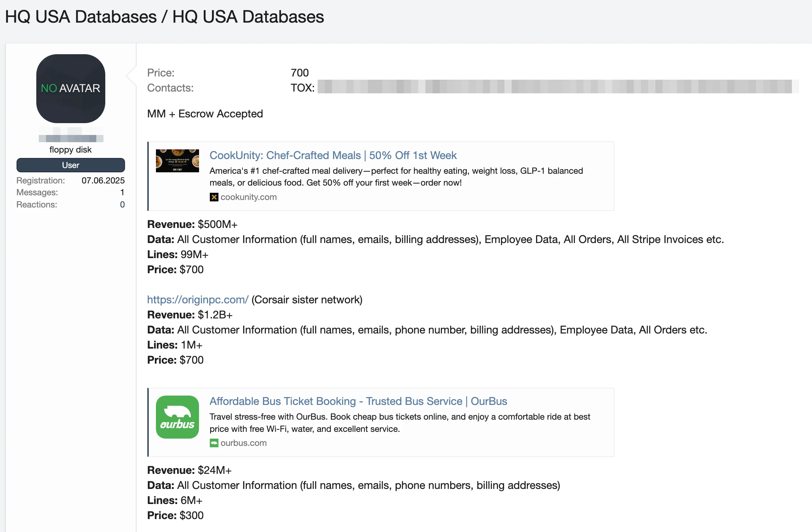Click the User role badge

(x=71, y=165)
